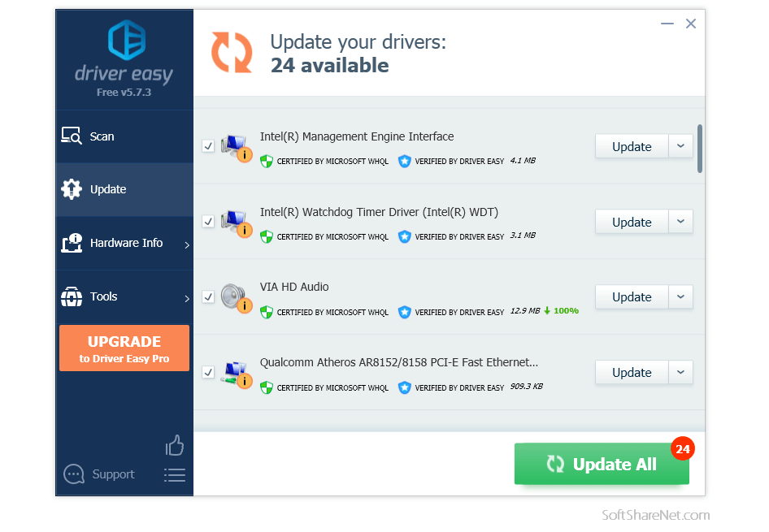This screenshot has width=769, height=532.
Task: Click Upgrade to Driver Easy Pro
Action: tap(124, 348)
